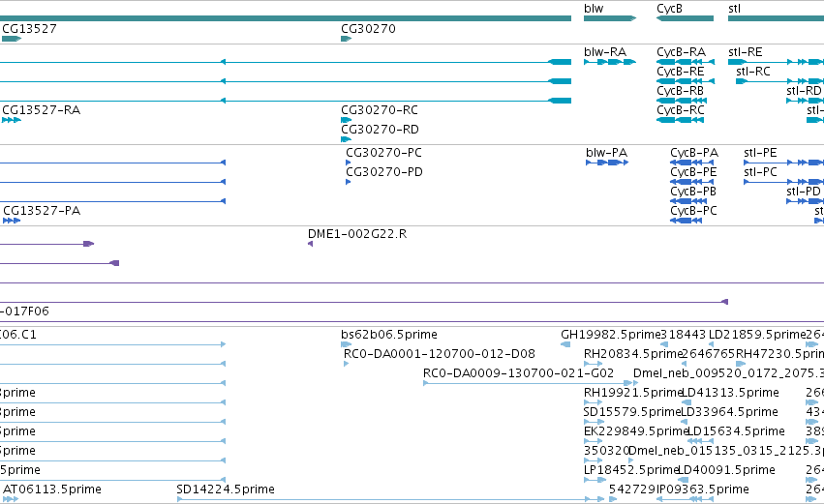Select EST EK229849.5prime
Viewport: 824px width, 504px height.
636,432
